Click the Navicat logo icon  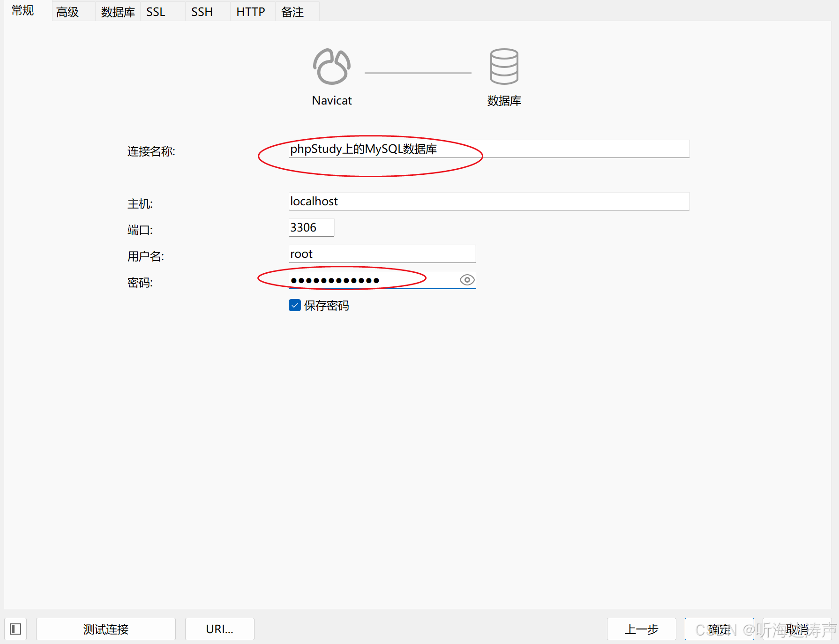(x=331, y=67)
